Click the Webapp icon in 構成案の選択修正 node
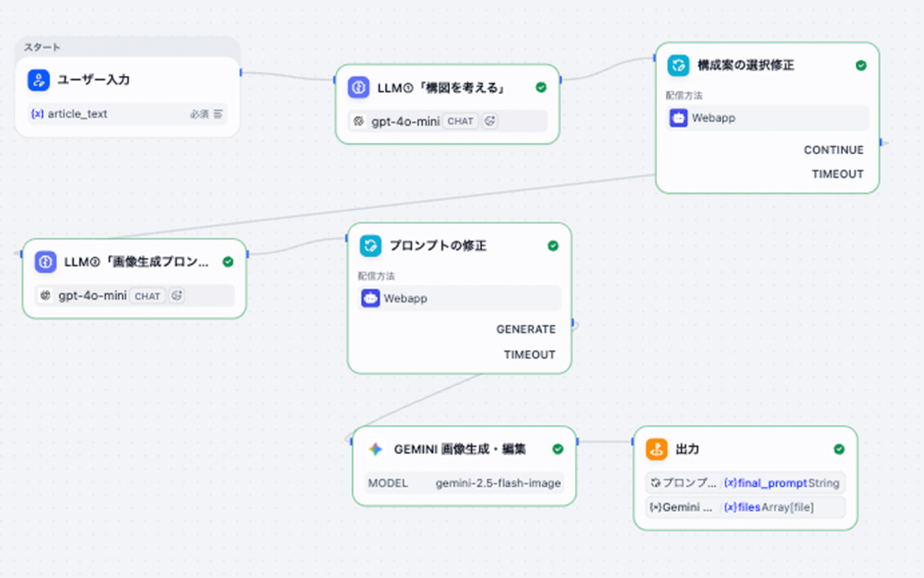Screen dimensions: 924x578 679,118
